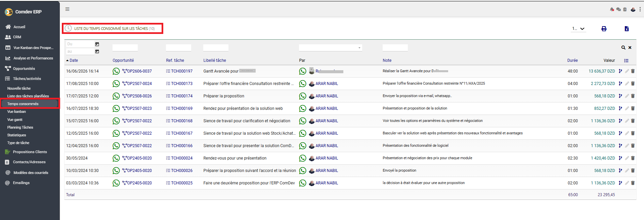Open Planning Tâches submenu item

20,127
